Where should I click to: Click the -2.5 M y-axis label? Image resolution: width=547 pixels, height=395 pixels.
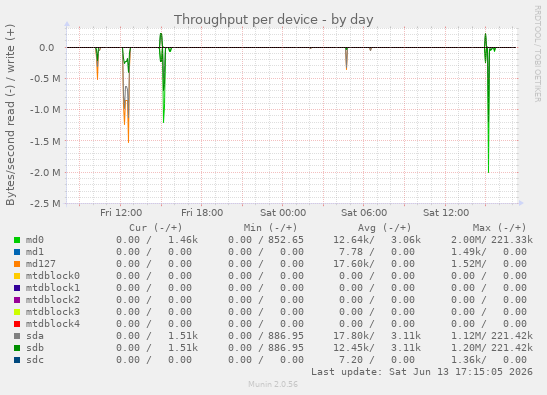tap(45, 203)
